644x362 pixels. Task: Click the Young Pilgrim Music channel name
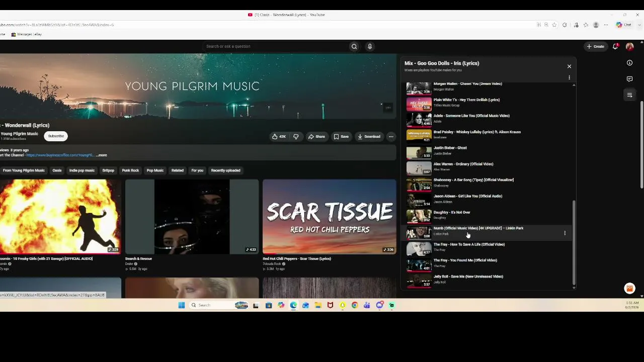click(19, 134)
